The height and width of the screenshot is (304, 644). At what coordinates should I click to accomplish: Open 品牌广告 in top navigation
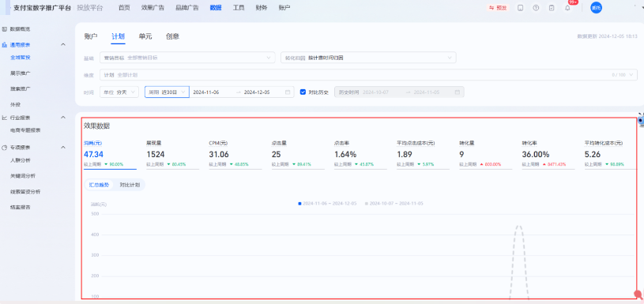[186, 8]
